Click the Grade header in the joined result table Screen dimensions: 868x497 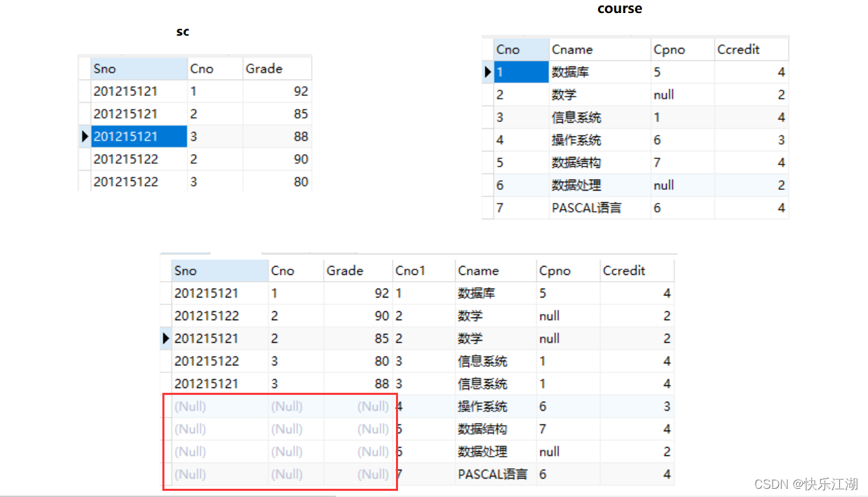(x=358, y=271)
